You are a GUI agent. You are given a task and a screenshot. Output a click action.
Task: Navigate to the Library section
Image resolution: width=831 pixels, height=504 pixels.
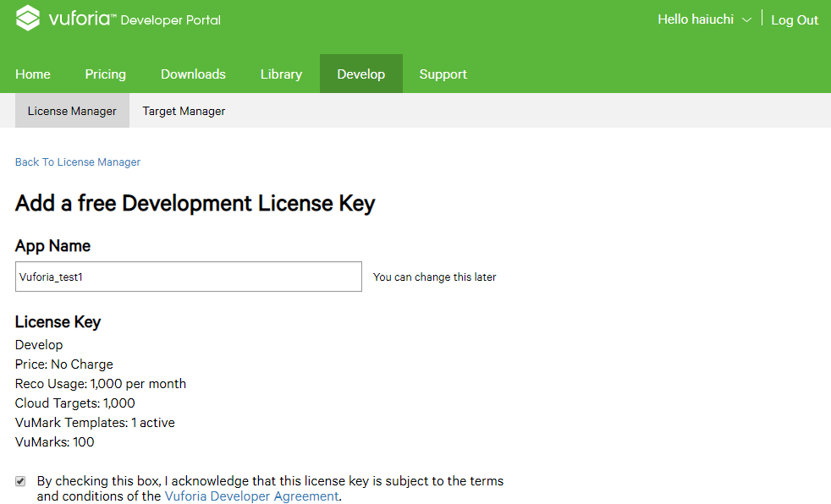coord(282,74)
